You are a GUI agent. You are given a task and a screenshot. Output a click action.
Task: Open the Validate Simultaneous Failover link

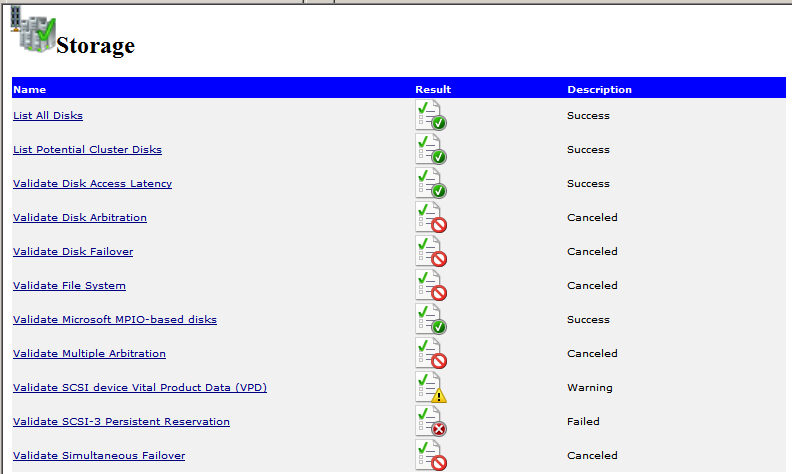tap(99, 455)
